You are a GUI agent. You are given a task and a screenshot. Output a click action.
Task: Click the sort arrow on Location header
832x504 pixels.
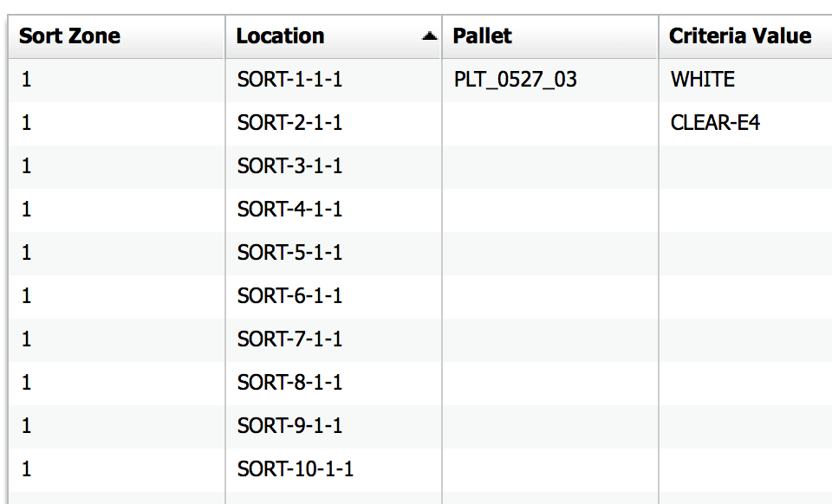427,36
